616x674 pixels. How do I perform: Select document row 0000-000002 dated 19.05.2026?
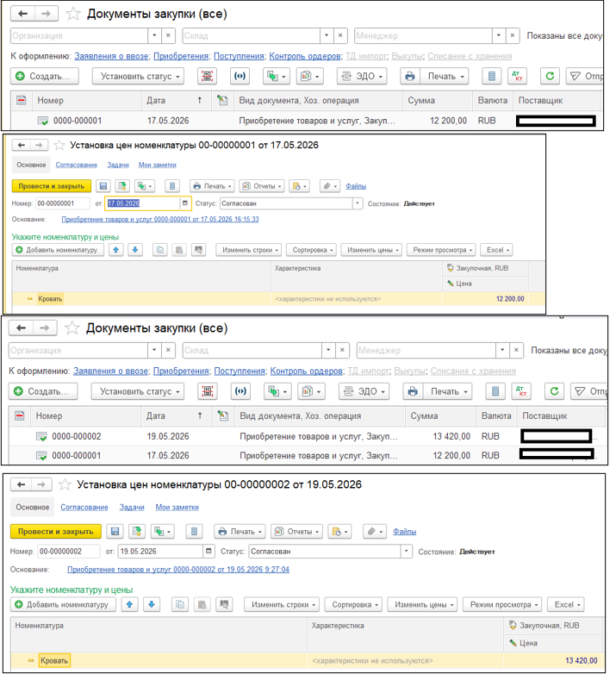(x=308, y=436)
